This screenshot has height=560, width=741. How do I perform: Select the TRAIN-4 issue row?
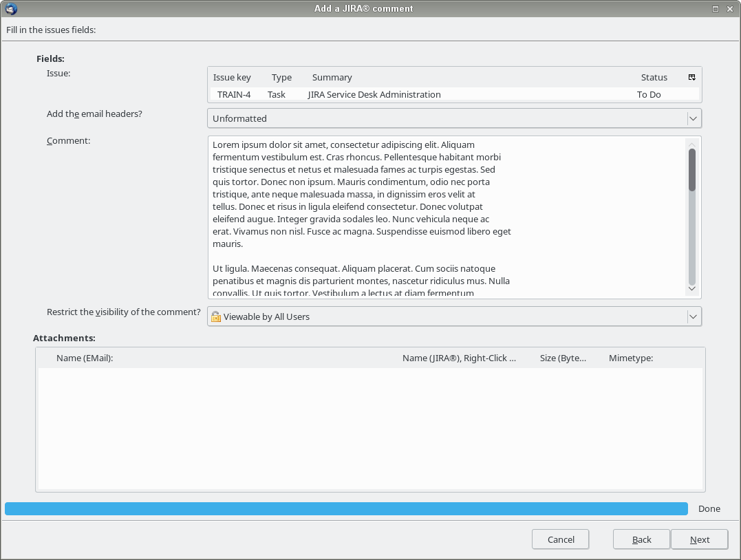tap(455, 94)
